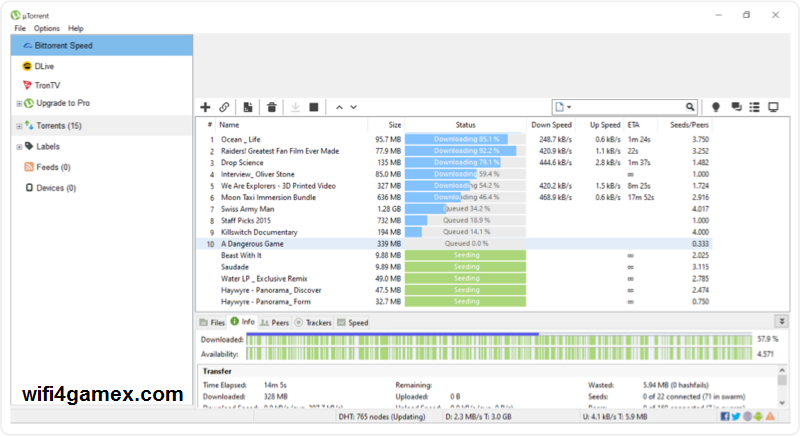Viewport: 800px width, 437px height.
Task: Click the Twitter icon in status bar
Action: click(736, 417)
